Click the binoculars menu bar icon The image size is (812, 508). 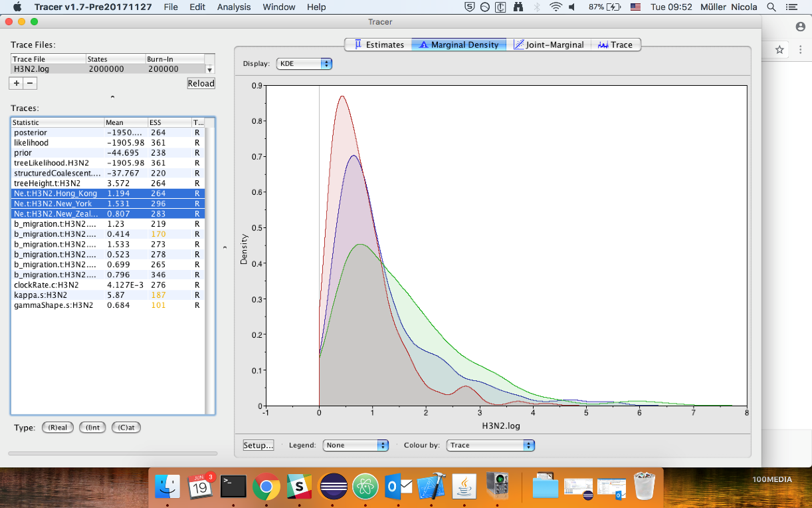(518, 7)
